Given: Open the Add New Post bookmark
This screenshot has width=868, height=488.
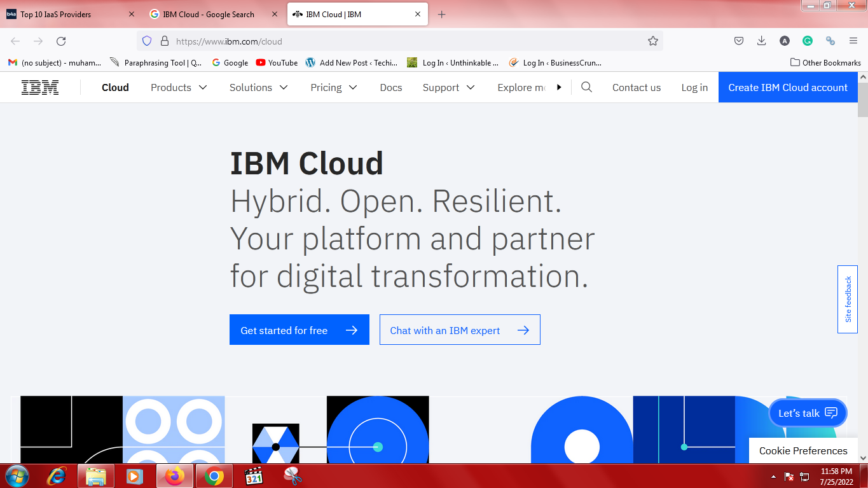Looking at the screenshot, I should click(x=352, y=62).
